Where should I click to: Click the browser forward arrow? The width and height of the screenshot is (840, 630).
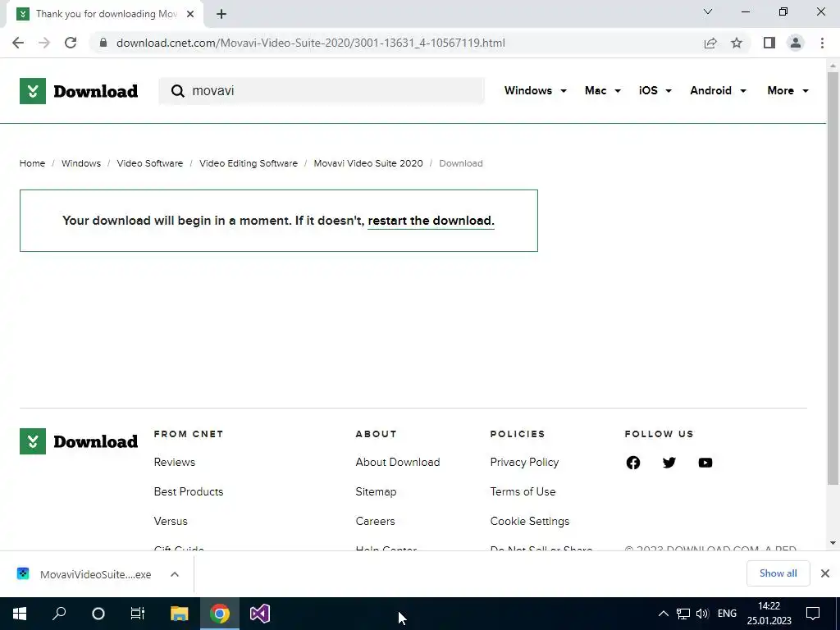44,43
